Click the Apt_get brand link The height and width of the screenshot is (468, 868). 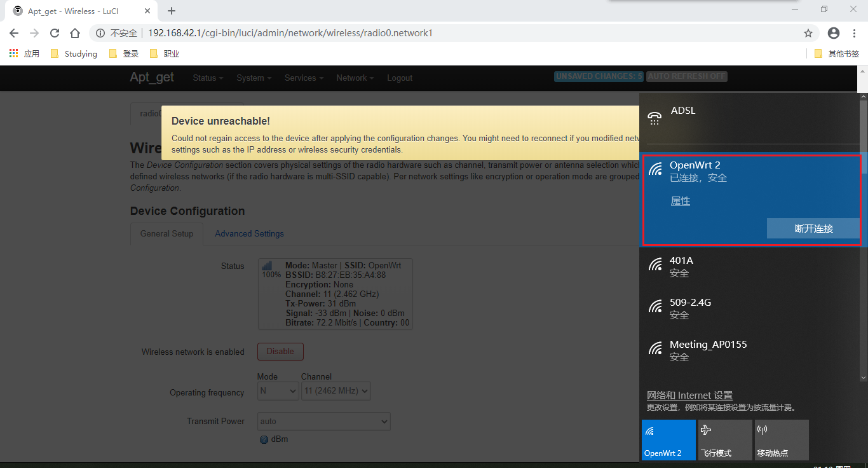pyautogui.click(x=152, y=77)
